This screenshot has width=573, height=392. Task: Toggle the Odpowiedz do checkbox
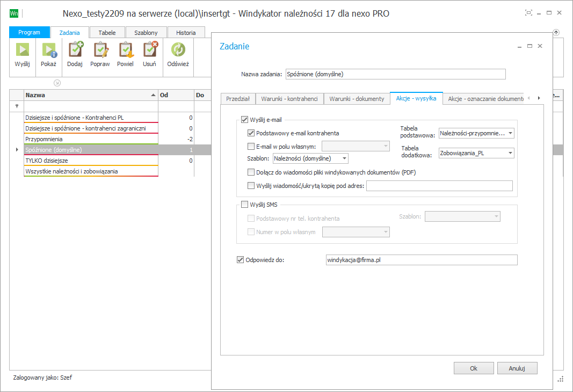240,260
